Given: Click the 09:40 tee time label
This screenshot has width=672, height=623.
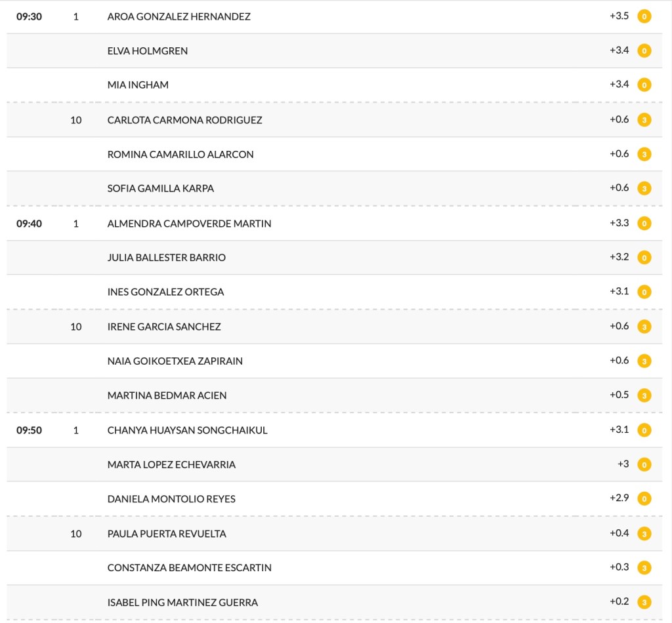Looking at the screenshot, I should 29,224.
